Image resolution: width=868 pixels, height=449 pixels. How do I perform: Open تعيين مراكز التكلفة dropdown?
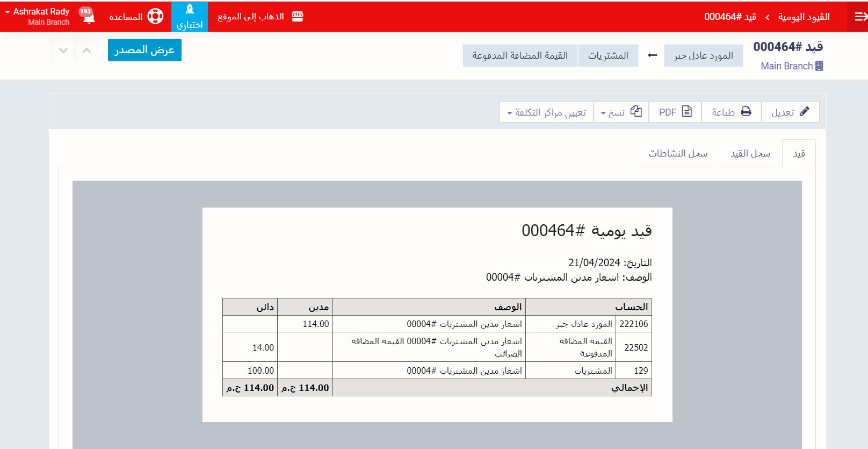547,112
